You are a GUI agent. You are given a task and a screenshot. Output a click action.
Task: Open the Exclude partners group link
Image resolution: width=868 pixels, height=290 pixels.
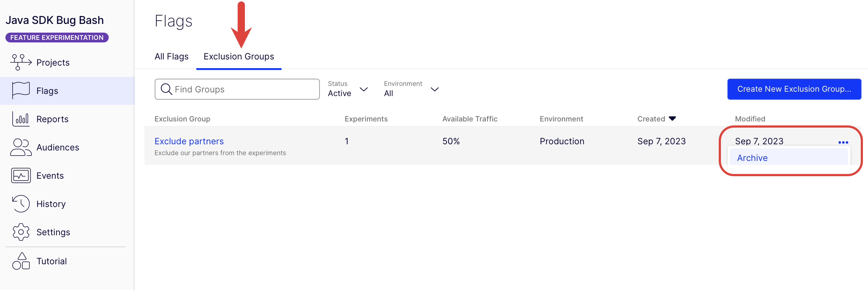pos(189,141)
